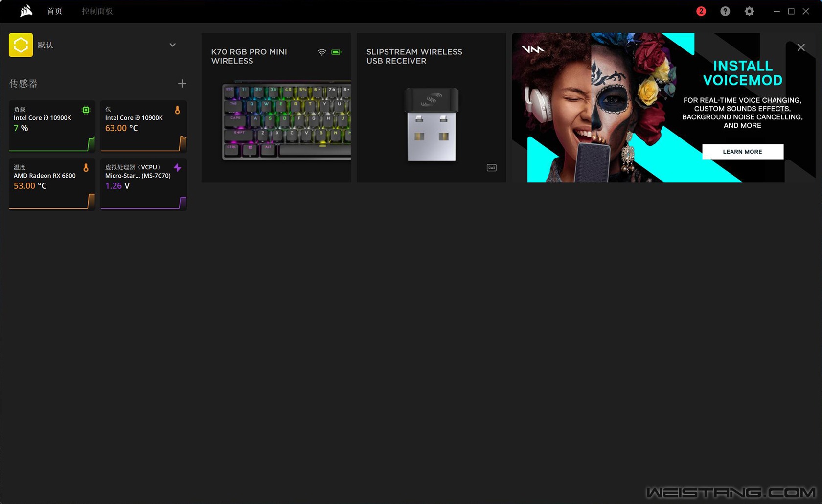Select the Slipstream USB receiver image
822x504 pixels.
pyautogui.click(x=432, y=124)
